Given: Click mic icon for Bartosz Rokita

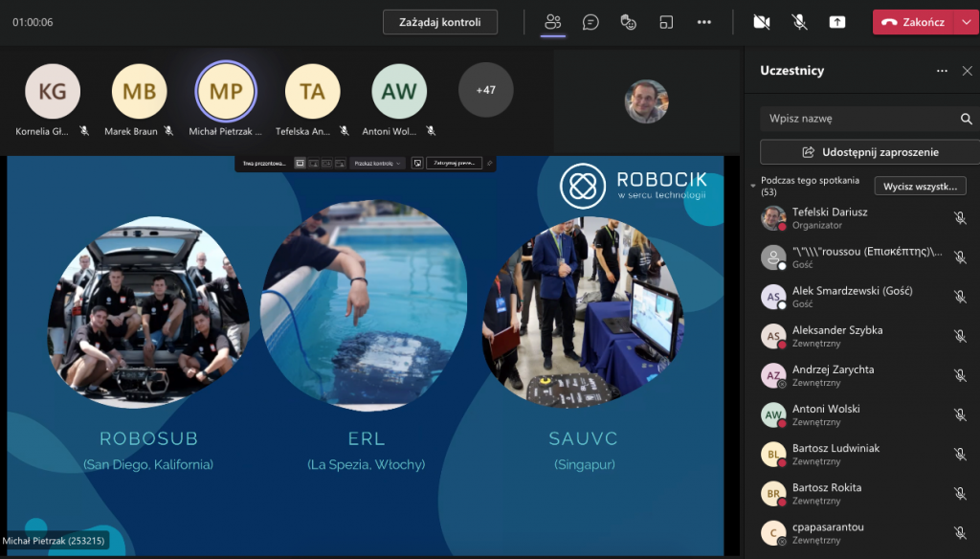Looking at the screenshot, I should tap(961, 493).
